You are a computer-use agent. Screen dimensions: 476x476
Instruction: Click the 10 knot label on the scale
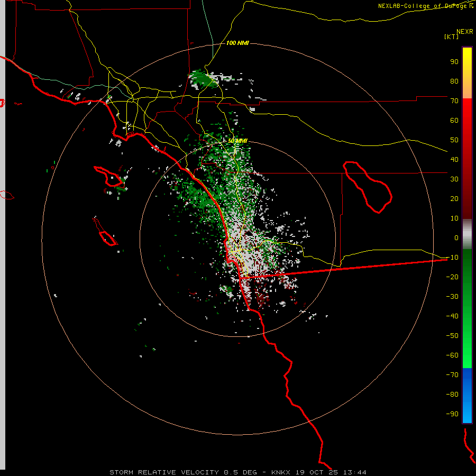click(454, 218)
